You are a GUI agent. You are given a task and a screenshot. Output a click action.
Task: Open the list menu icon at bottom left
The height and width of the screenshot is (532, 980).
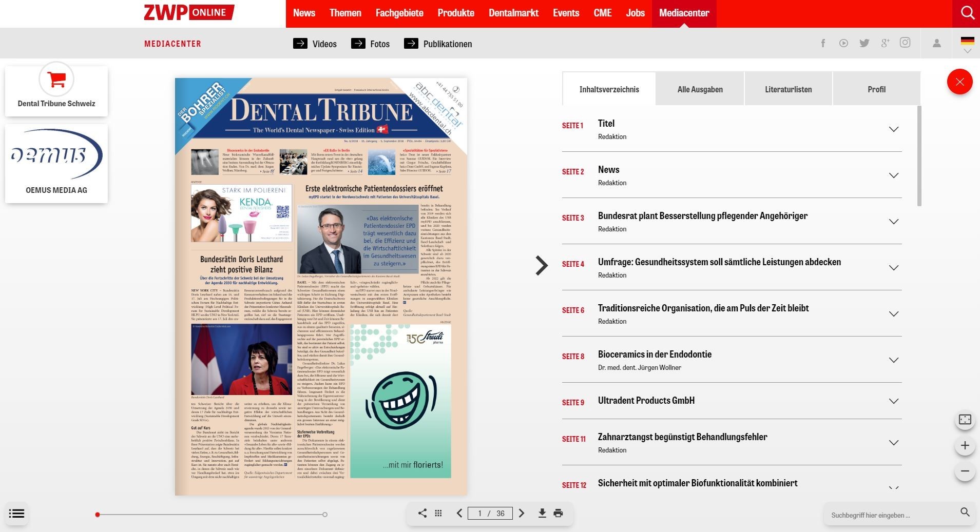(16, 514)
